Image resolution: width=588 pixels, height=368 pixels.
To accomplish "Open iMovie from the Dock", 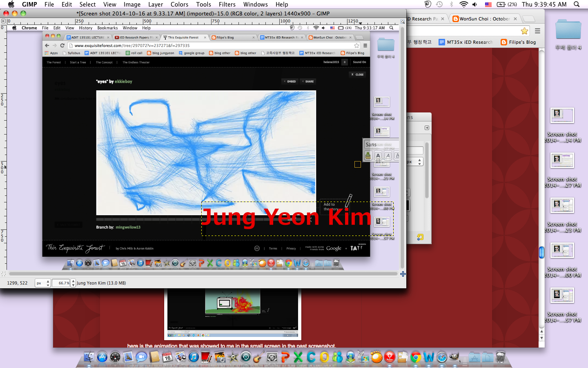I will 233,357.
